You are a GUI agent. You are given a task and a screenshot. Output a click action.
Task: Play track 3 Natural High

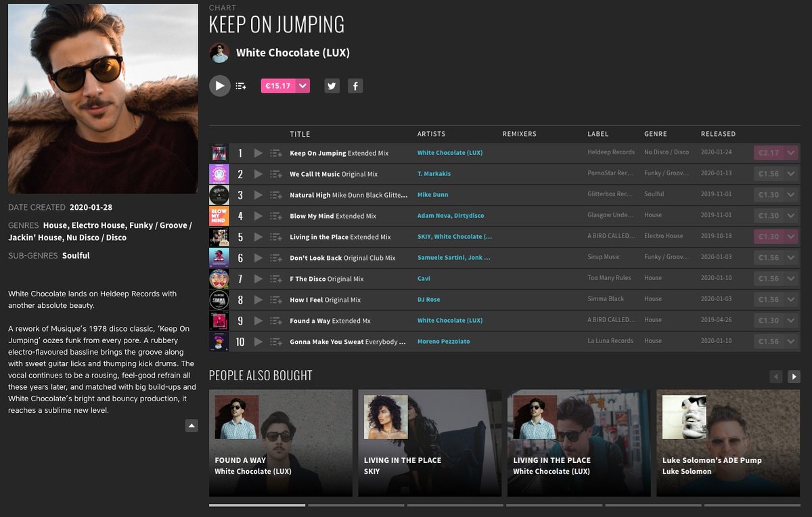point(258,195)
